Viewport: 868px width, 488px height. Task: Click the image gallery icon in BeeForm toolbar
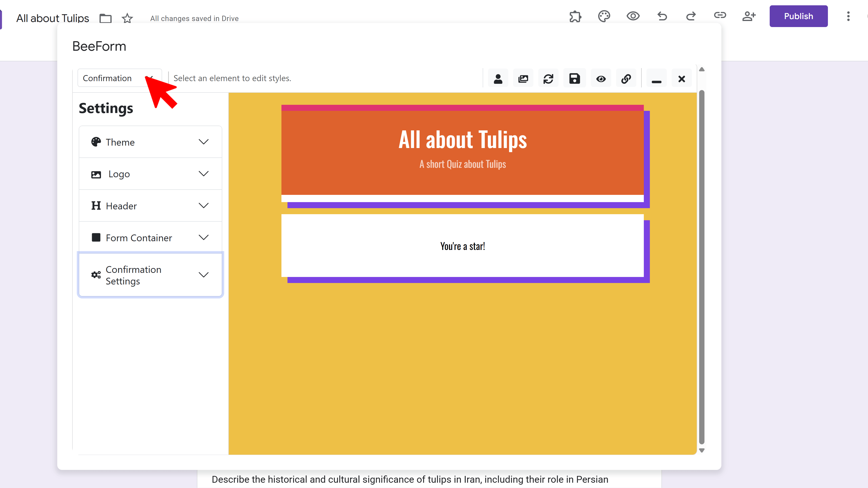[523, 78]
